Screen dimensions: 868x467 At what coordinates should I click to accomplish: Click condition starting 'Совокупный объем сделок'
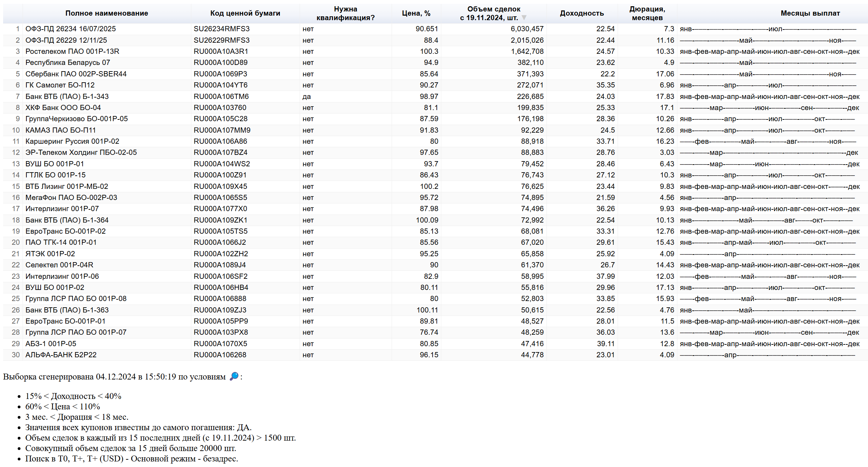[x=131, y=448]
